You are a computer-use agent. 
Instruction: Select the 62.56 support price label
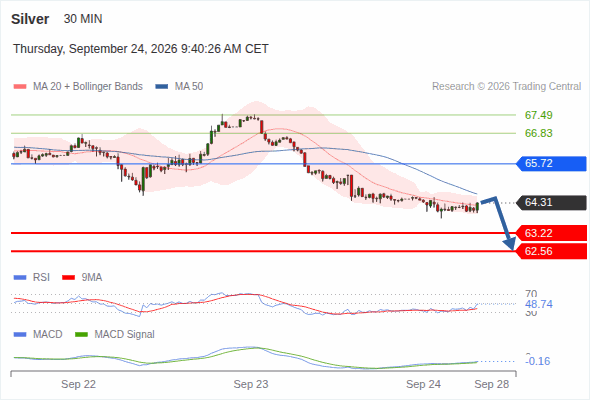click(551, 251)
